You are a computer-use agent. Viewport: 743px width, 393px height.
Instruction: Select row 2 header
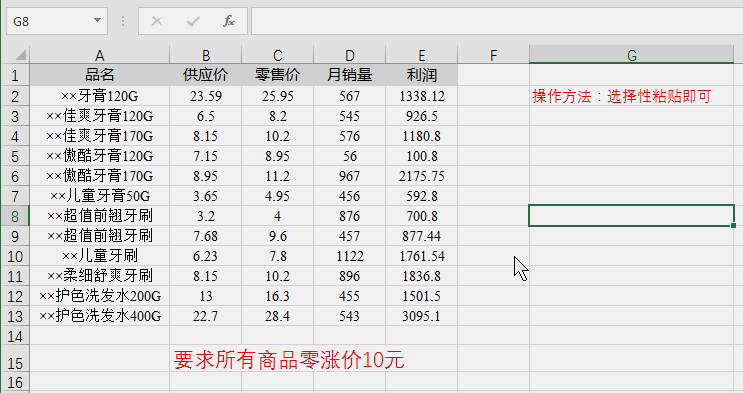[x=15, y=96]
